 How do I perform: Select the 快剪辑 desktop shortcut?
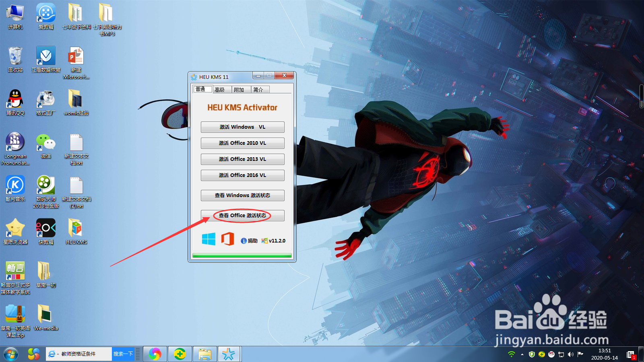[46, 232]
